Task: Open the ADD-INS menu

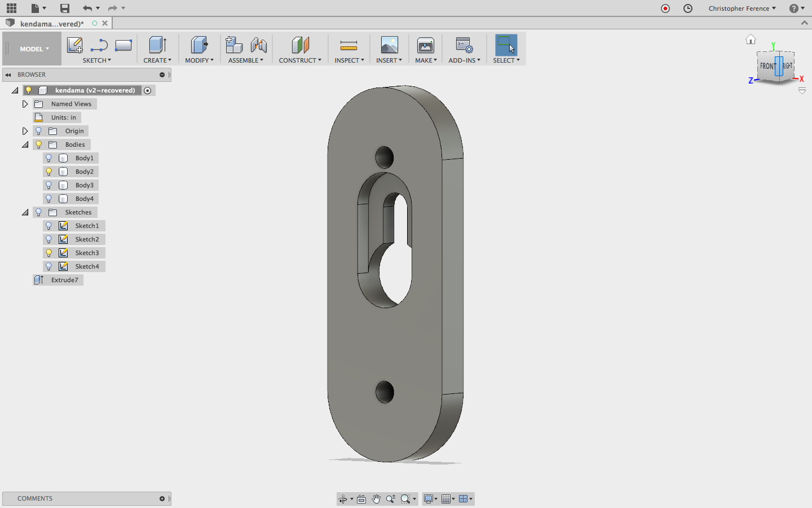Action: pyautogui.click(x=465, y=60)
